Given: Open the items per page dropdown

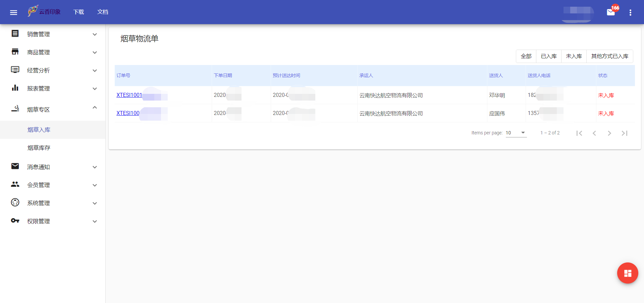Looking at the screenshot, I should pyautogui.click(x=516, y=133).
